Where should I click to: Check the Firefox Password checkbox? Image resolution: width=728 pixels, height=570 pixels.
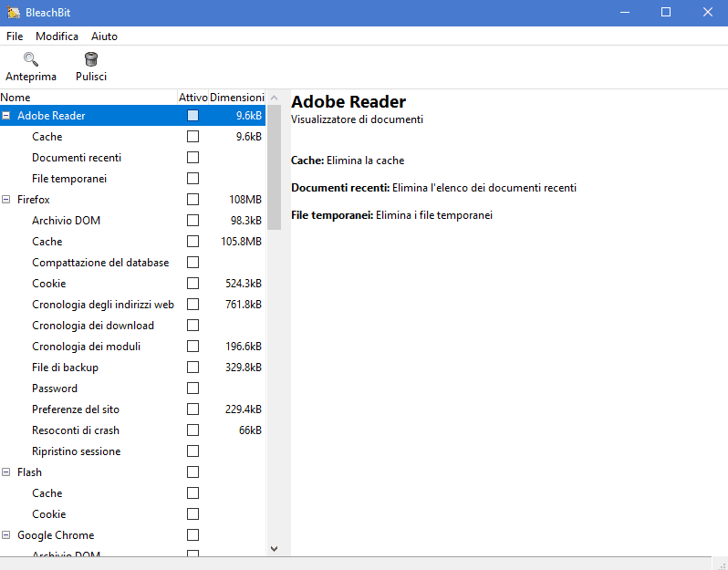(192, 389)
